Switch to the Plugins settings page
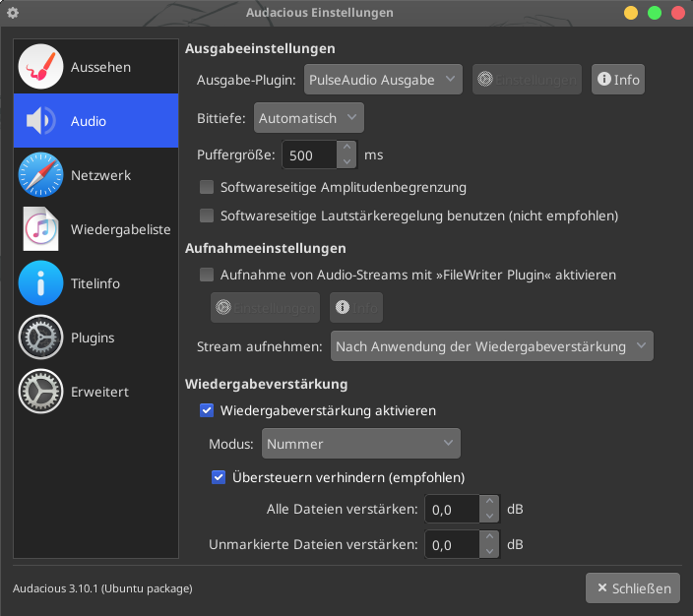 (95, 338)
